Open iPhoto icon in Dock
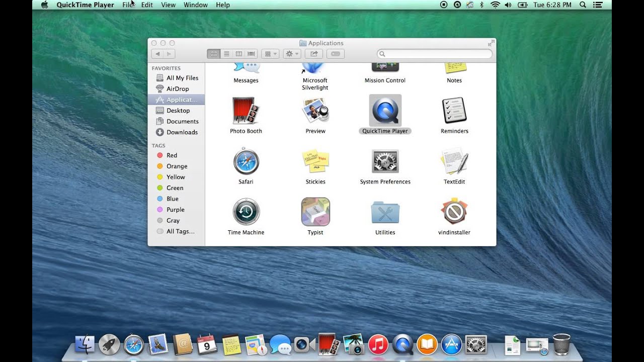644x362 pixels. click(x=353, y=345)
